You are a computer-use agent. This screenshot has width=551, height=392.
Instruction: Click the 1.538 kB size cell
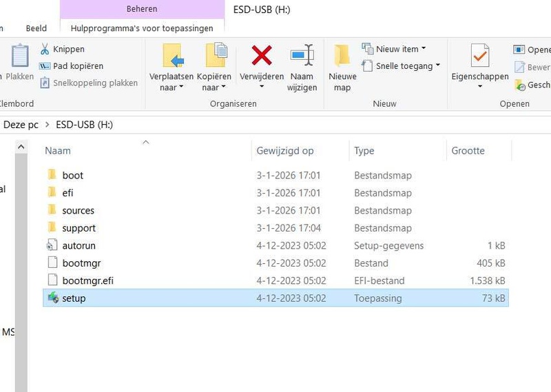pyautogui.click(x=488, y=280)
